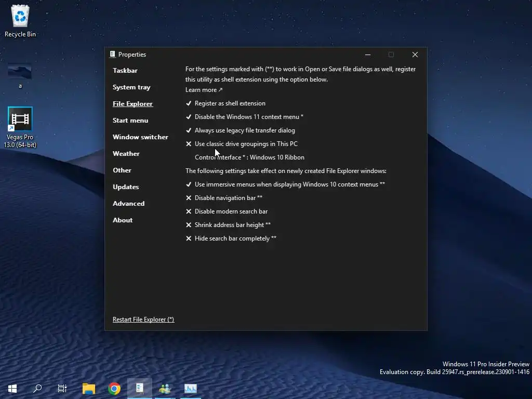Open the Start menu settings section
The image size is (532, 399).
tap(130, 121)
